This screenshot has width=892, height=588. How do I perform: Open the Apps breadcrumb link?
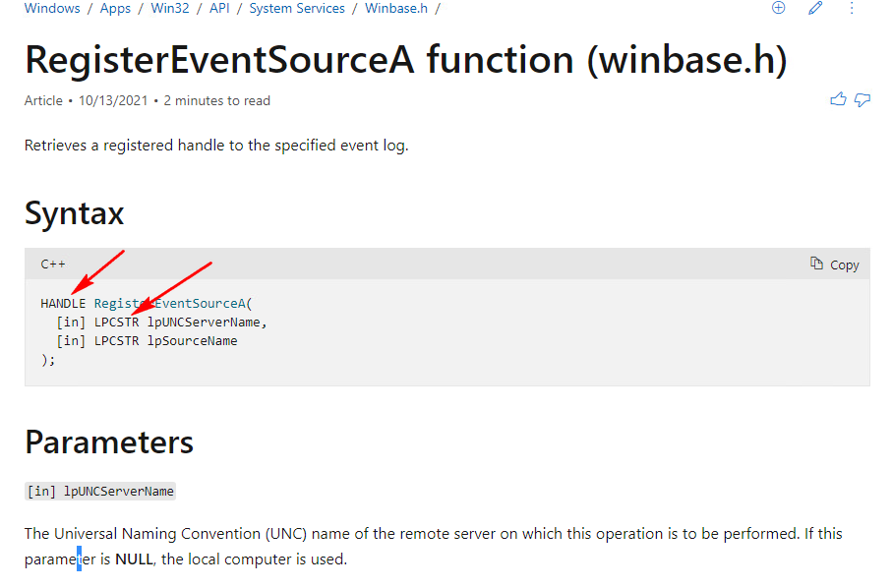pos(115,8)
